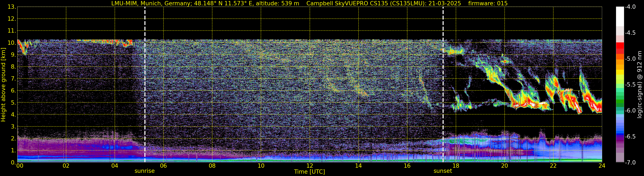Pick the yellow colorbar segment
Screen dimensions: 644x176
click(620, 72)
